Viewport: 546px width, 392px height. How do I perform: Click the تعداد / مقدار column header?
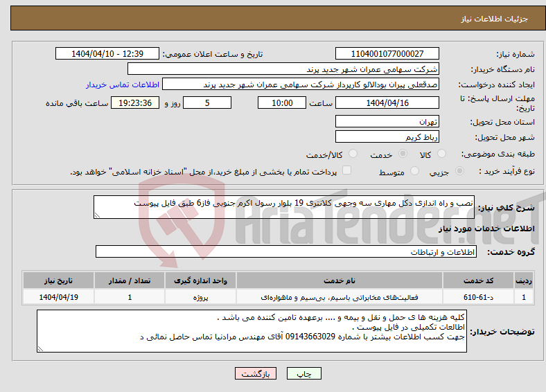[x=130, y=280]
